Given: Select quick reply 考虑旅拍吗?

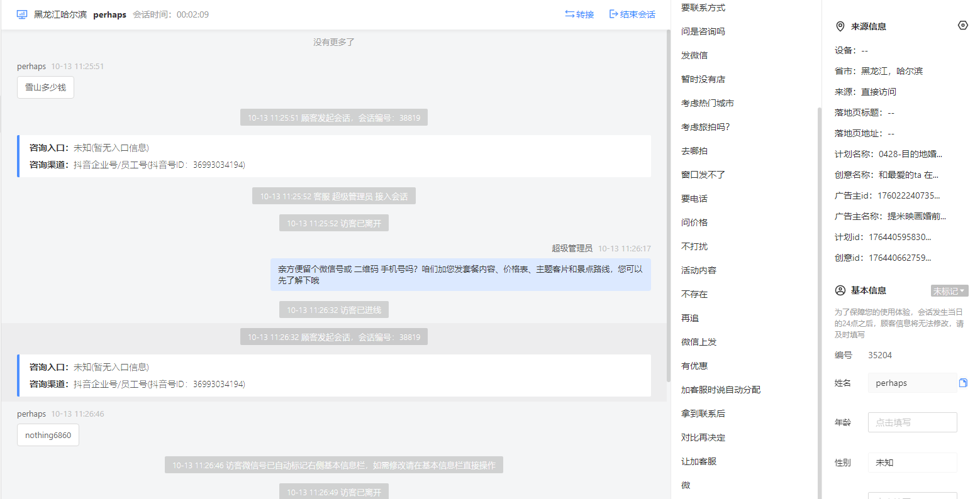Looking at the screenshot, I should [x=706, y=127].
